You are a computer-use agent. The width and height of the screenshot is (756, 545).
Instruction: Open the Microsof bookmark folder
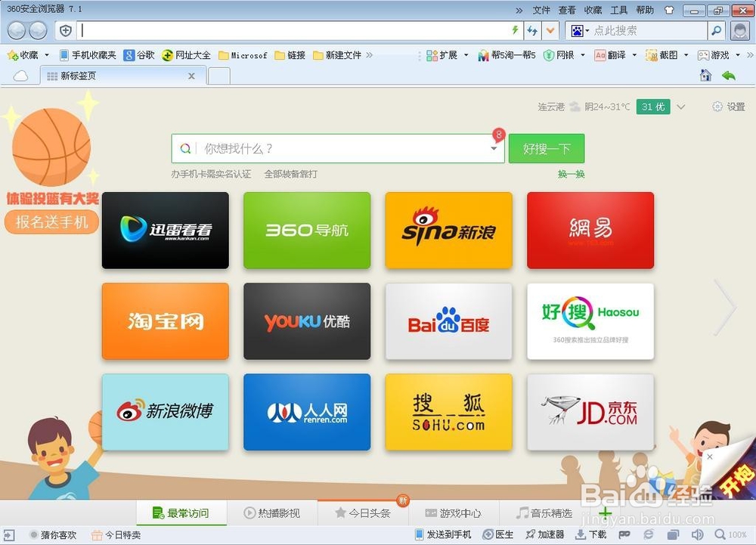(243, 55)
